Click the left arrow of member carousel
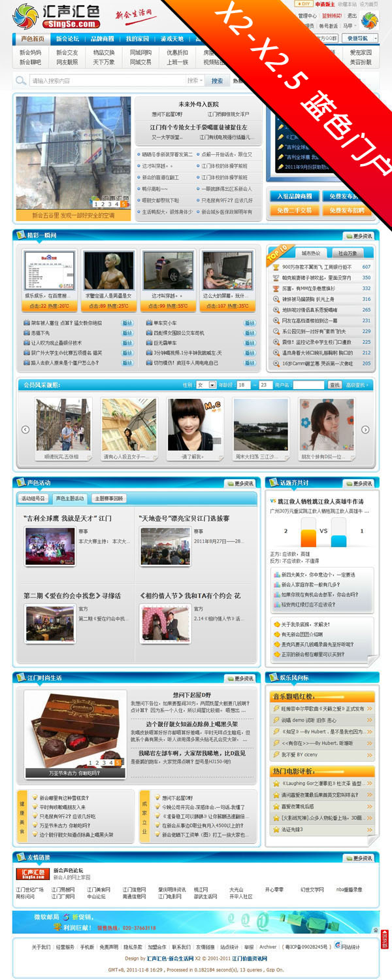 click(x=25, y=430)
